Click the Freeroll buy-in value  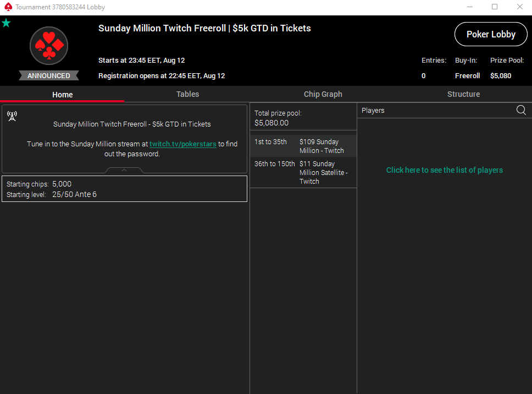467,76
